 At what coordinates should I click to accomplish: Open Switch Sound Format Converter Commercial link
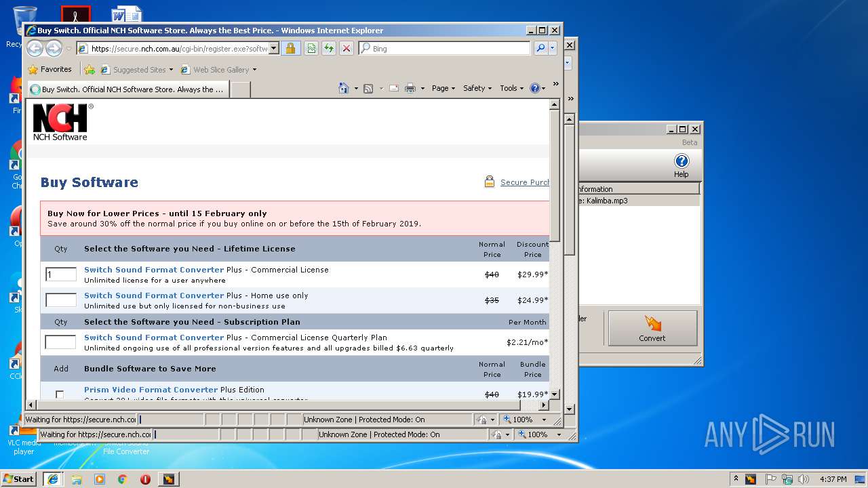(154, 270)
